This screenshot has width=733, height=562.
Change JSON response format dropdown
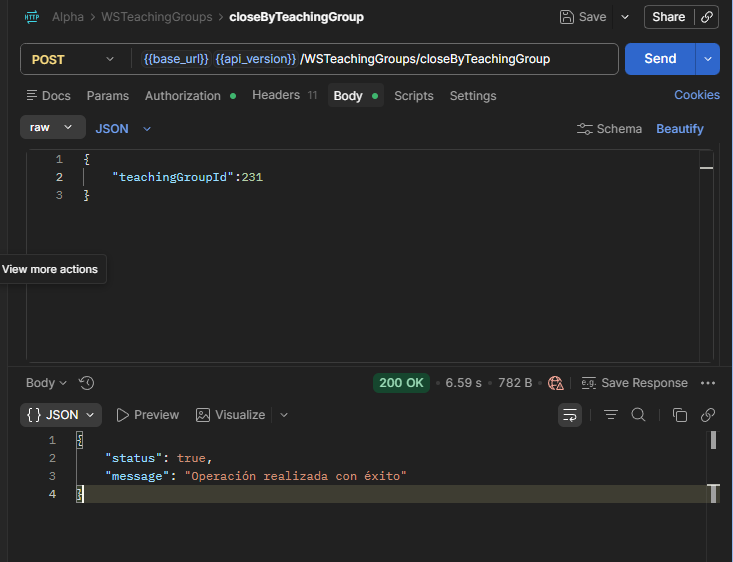[x=61, y=415]
